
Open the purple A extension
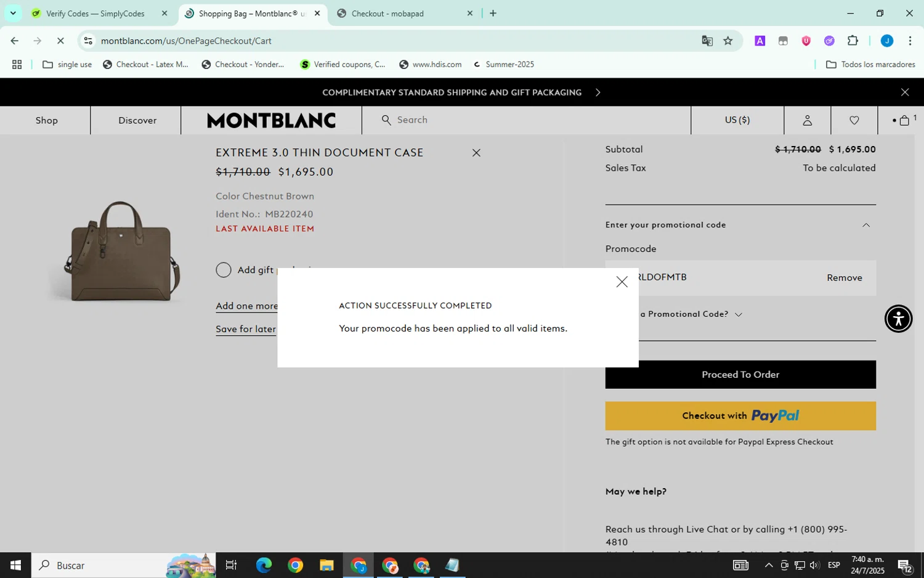[760, 41]
